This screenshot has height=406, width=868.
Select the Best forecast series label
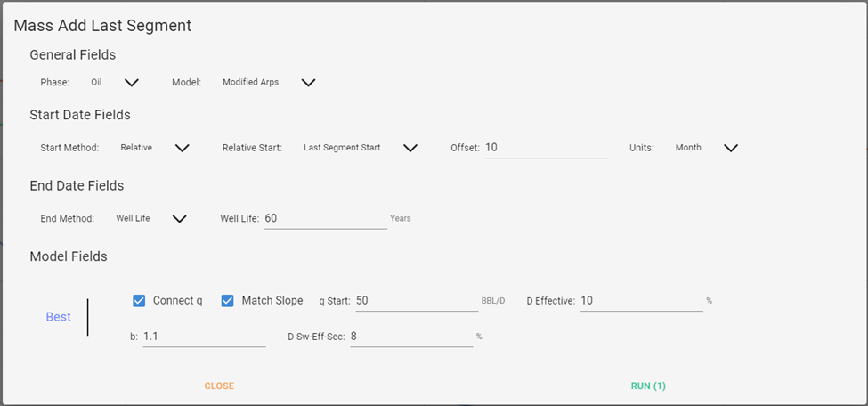58,317
